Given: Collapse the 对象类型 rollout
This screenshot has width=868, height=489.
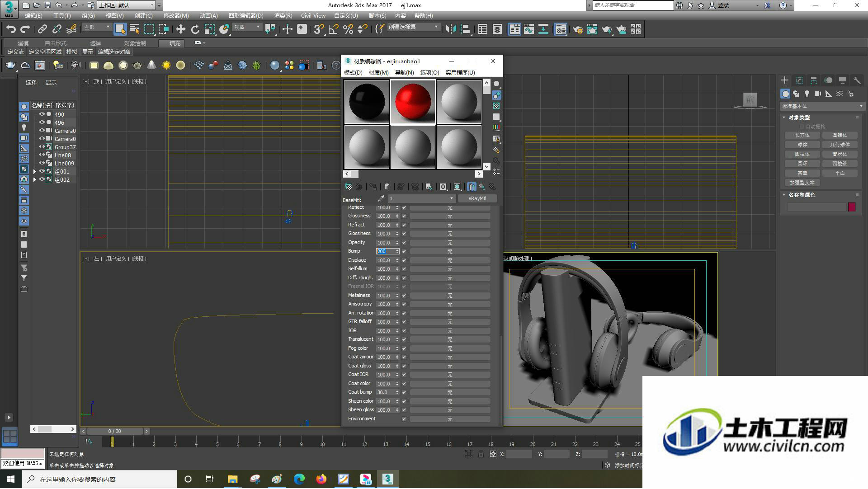Looking at the screenshot, I should (x=784, y=118).
